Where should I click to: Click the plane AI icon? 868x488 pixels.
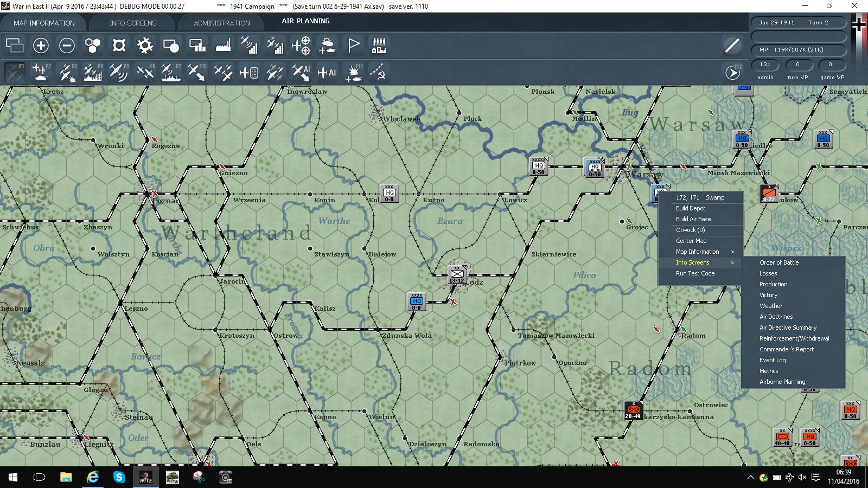point(327,72)
